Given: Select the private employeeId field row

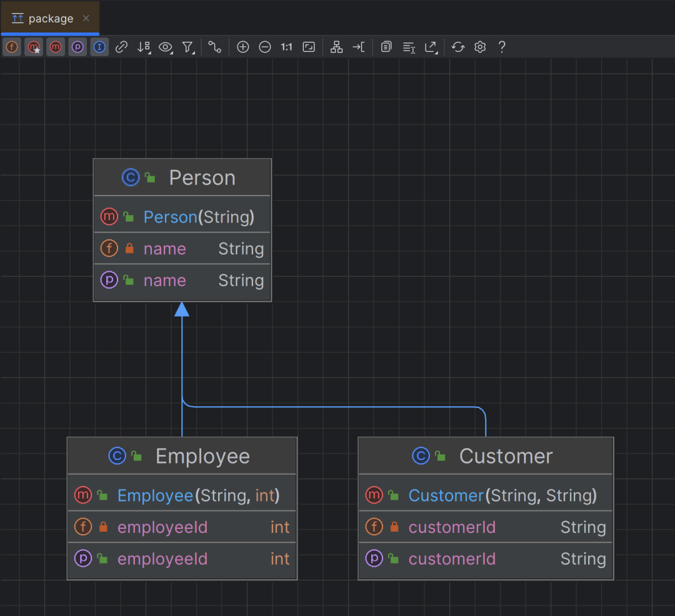Looking at the screenshot, I should click(x=182, y=527).
